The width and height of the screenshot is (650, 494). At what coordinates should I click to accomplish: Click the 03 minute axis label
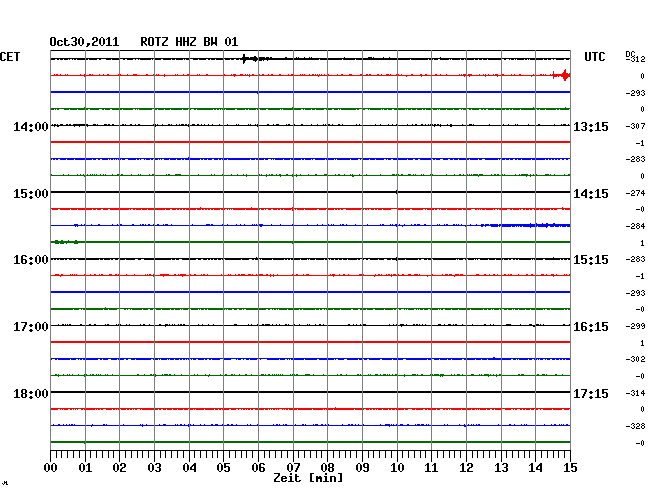[154, 468]
